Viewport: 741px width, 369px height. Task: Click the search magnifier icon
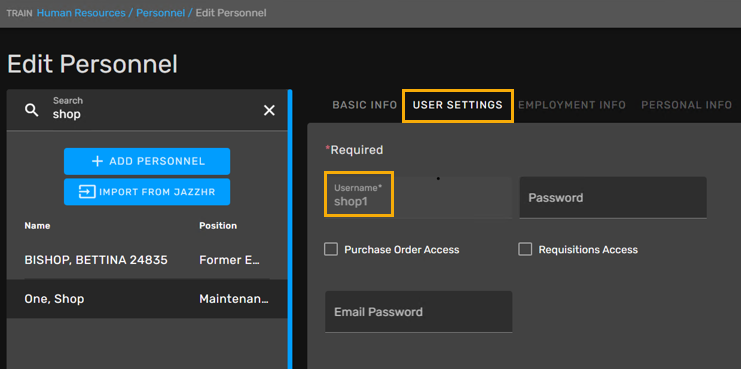pyautogui.click(x=32, y=111)
